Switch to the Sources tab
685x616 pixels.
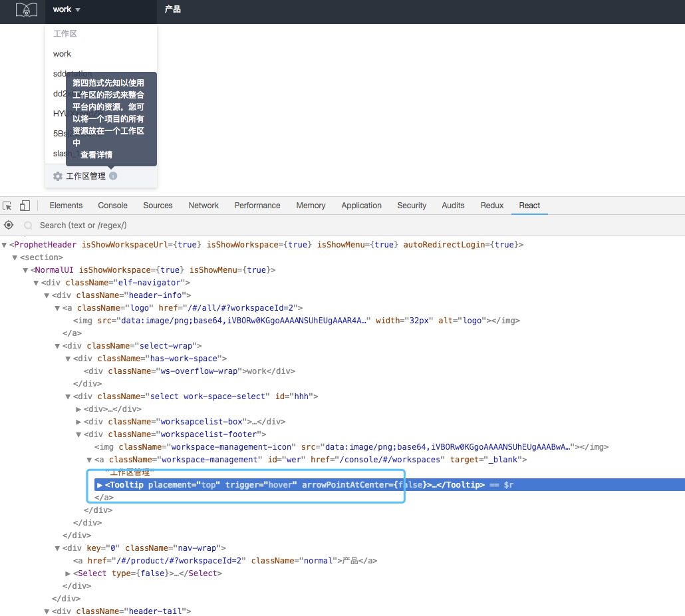tap(158, 206)
